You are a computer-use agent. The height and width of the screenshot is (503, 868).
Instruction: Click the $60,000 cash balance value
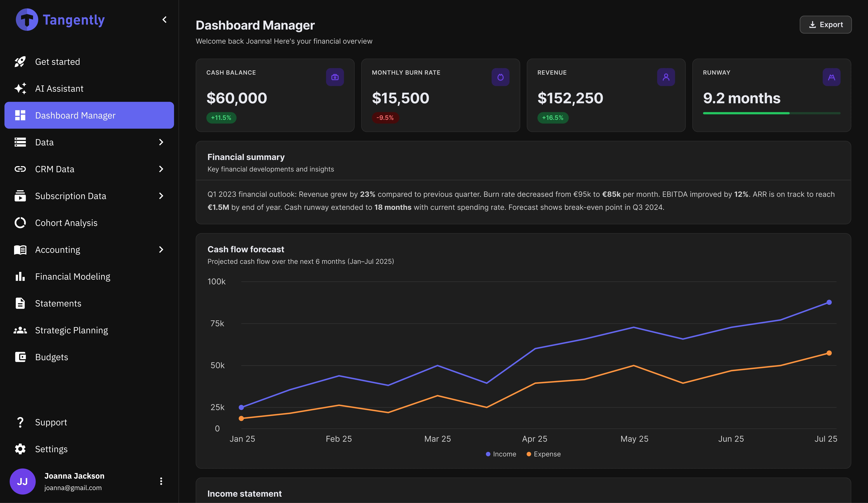[237, 98]
